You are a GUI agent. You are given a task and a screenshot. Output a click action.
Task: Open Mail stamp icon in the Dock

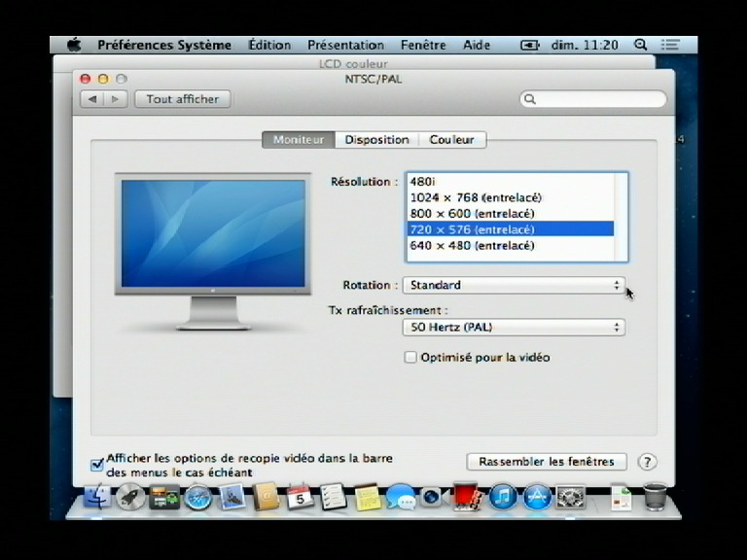[x=232, y=498]
